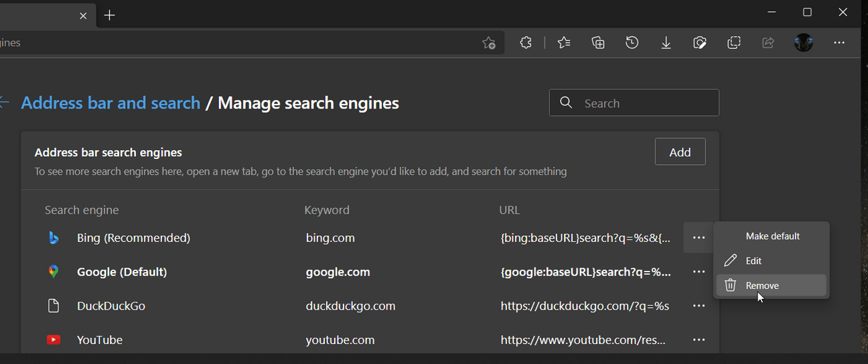
Task: Open the Favorites list icon
Action: (x=564, y=43)
